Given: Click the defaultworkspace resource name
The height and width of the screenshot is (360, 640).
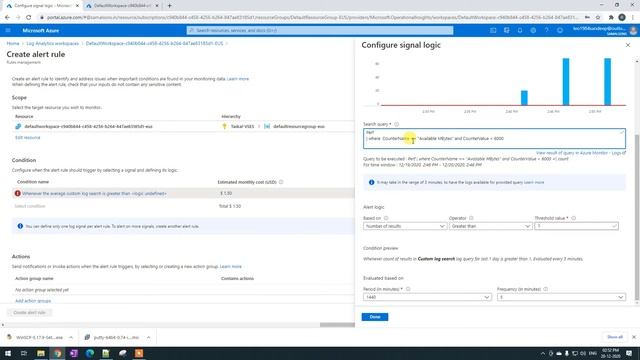Looking at the screenshot, I should pyautogui.click(x=88, y=127).
